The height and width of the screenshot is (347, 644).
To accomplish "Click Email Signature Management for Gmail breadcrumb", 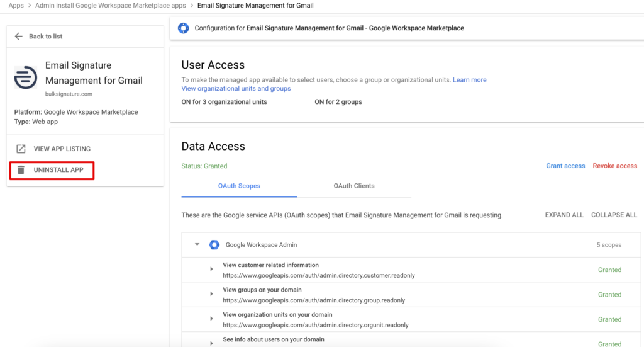I will click(x=255, y=5).
